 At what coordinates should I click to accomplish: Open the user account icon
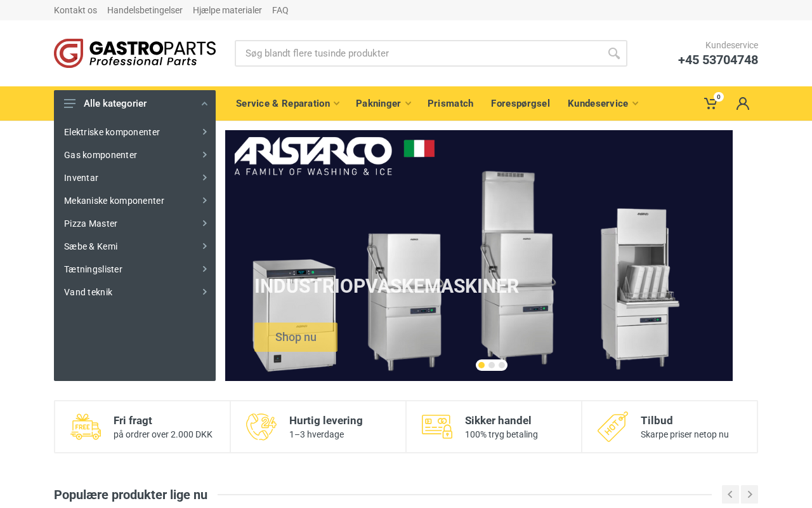coord(743,104)
